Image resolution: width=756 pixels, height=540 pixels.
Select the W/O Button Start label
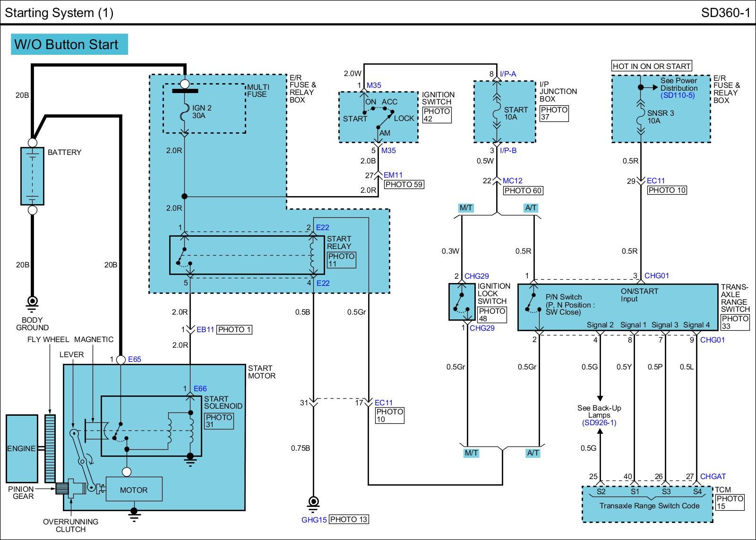69,44
